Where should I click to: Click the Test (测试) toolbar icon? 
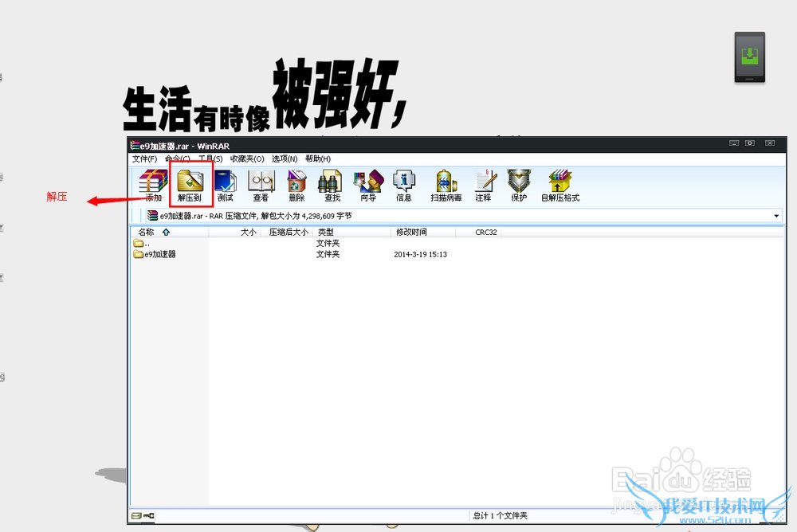pyautogui.click(x=226, y=186)
